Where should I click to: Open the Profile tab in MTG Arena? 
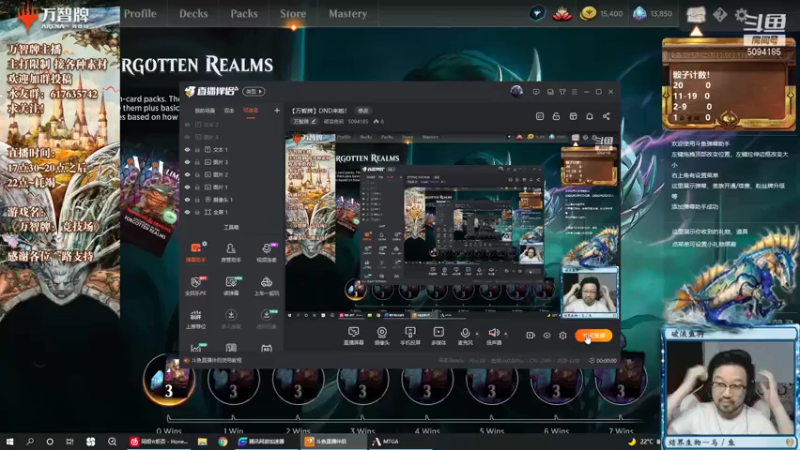coord(140,14)
